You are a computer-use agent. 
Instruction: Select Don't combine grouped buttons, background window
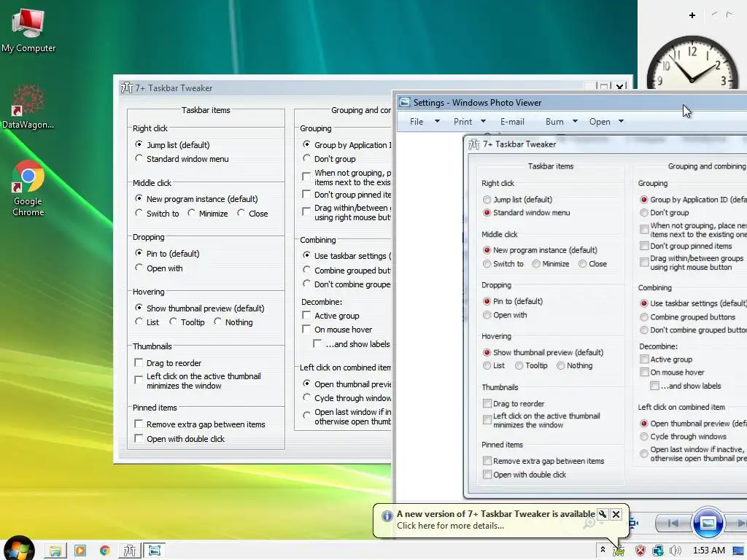(347, 284)
